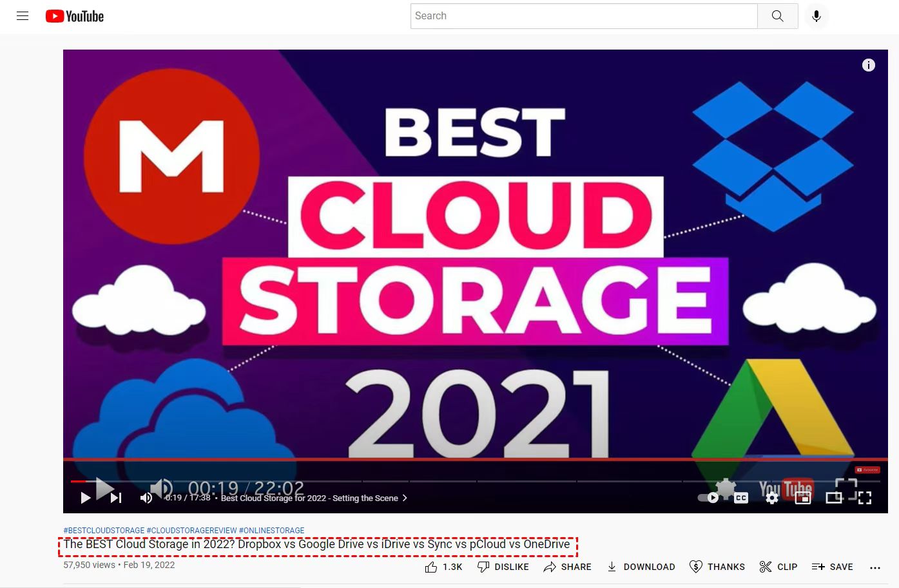Click the '57,950 views • Feb 19, 2022' text
This screenshot has width=899, height=588.
(119, 565)
